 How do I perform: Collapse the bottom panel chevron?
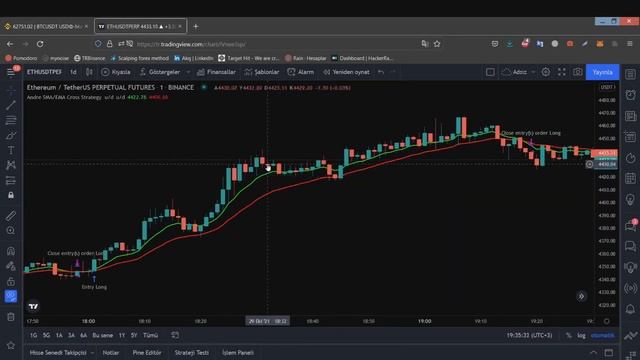(x=593, y=353)
